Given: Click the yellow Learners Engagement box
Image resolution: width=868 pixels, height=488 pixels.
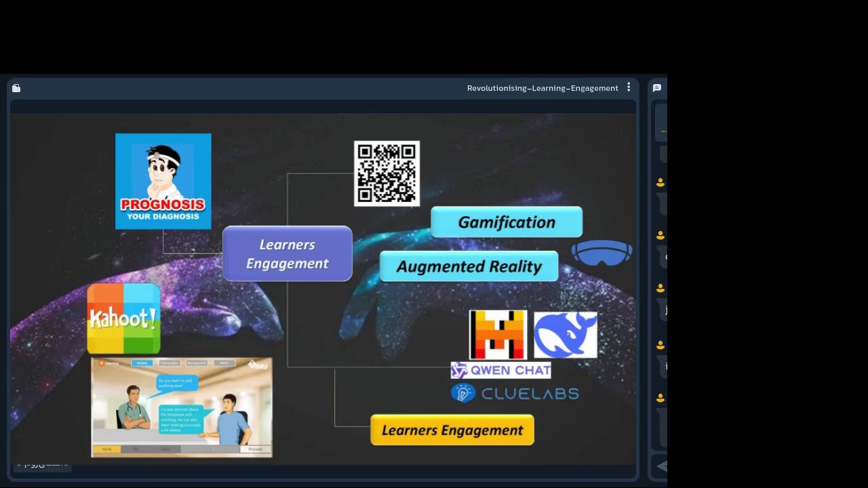Looking at the screenshot, I should pyautogui.click(x=452, y=430).
